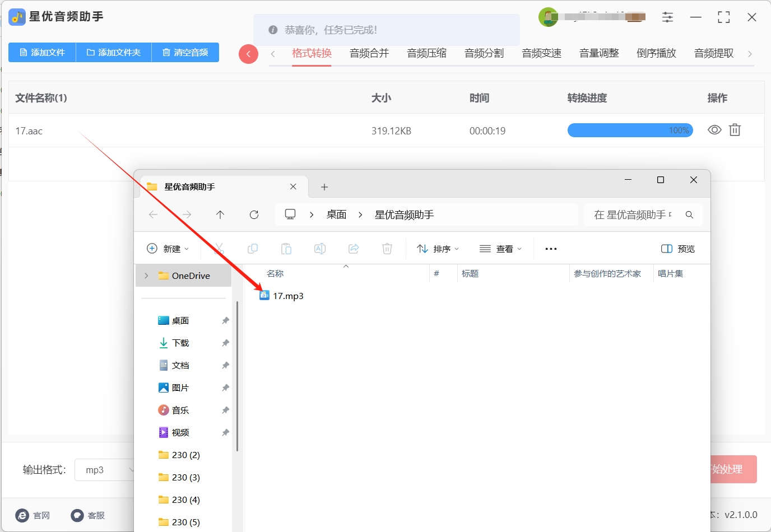Click the Paste icon in the Explorer toolbar
The image size is (771, 532).
coord(286,249)
